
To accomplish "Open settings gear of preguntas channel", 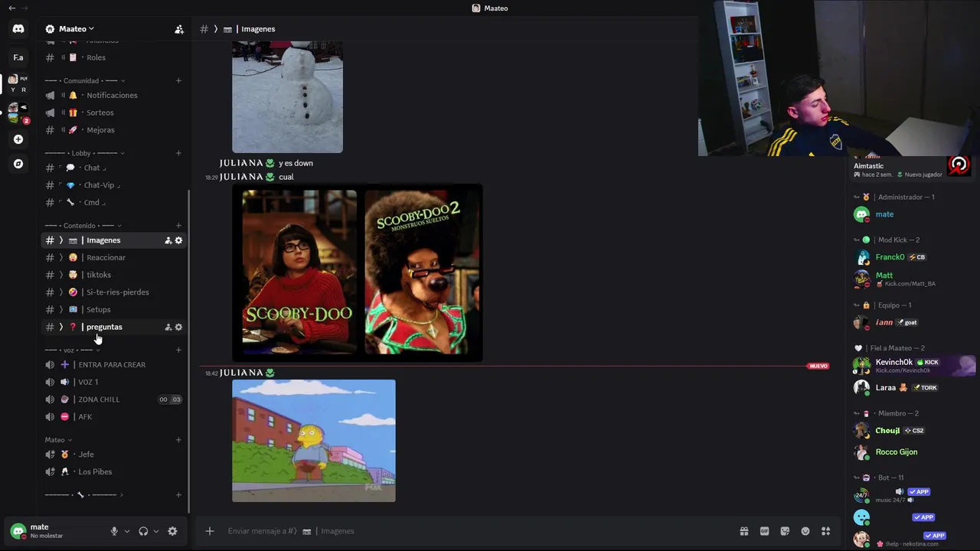I will (179, 327).
